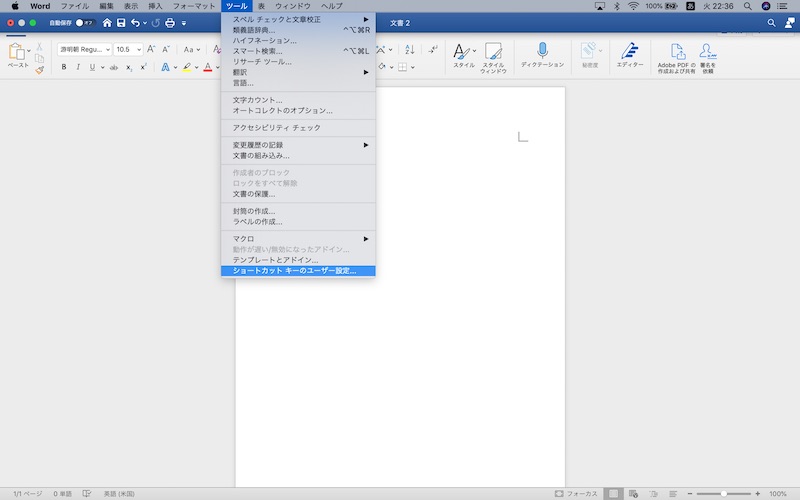Viewport: 800px width, 500px height.
Task: Open the highlight color dropdown arrow
Action: tap(196, 67)
